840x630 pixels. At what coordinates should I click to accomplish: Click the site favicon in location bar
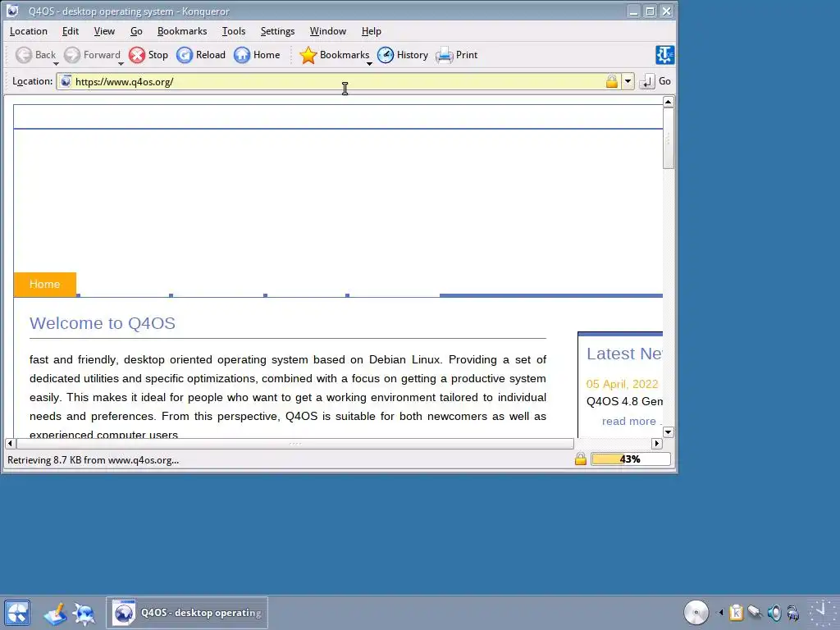tap(66, 81)
